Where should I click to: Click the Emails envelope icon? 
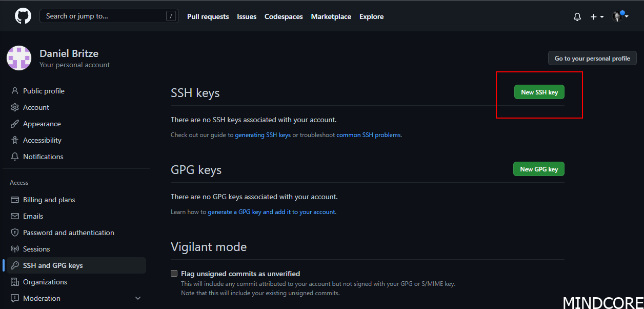click(14, 216)
